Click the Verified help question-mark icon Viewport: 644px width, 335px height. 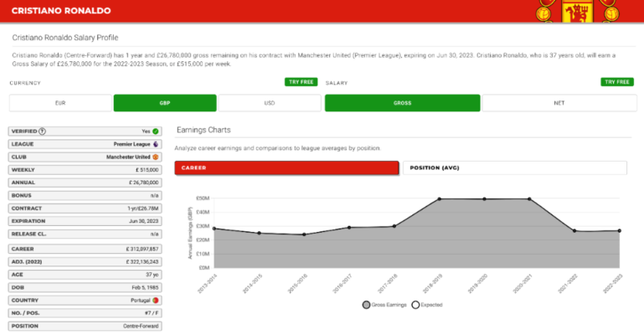click(x=43, y=131)
